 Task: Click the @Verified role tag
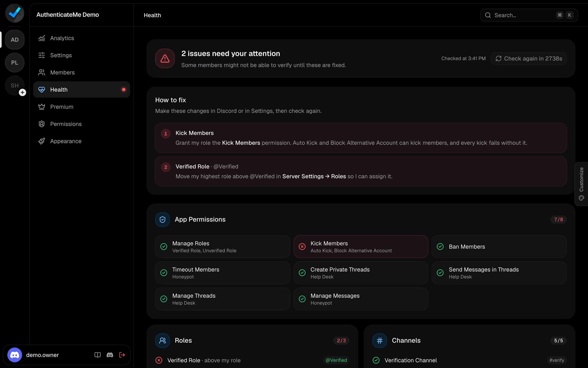click(x=336, y=360)
